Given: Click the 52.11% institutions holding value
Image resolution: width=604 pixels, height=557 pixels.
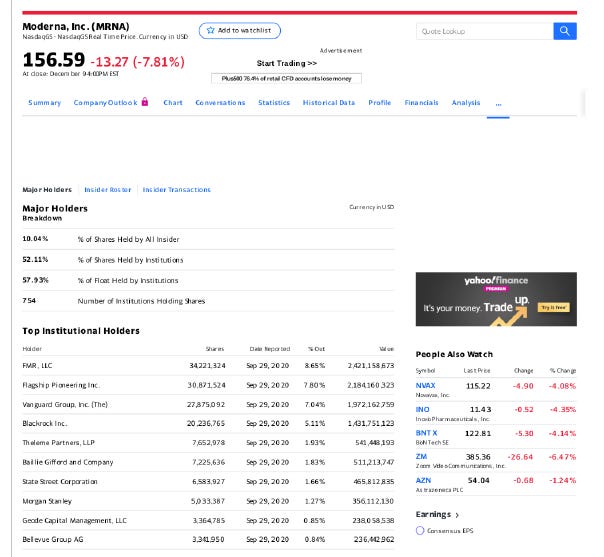Looking at the screenshot, I should (35, 259).
